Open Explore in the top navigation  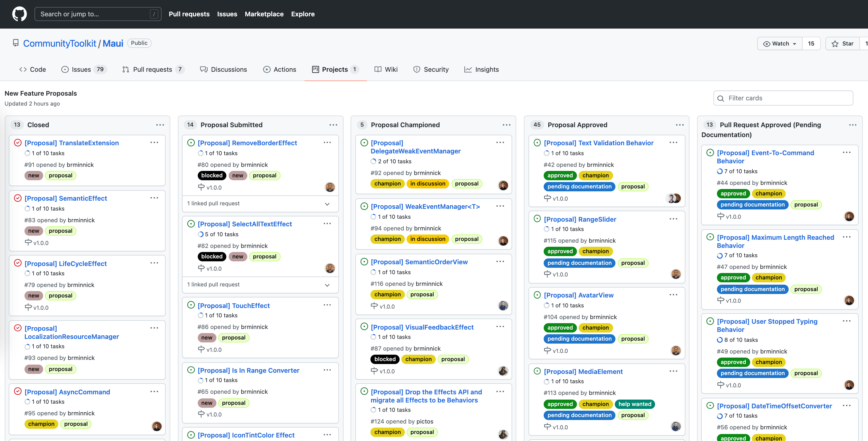pyautogui.click(x=303, y=14)
